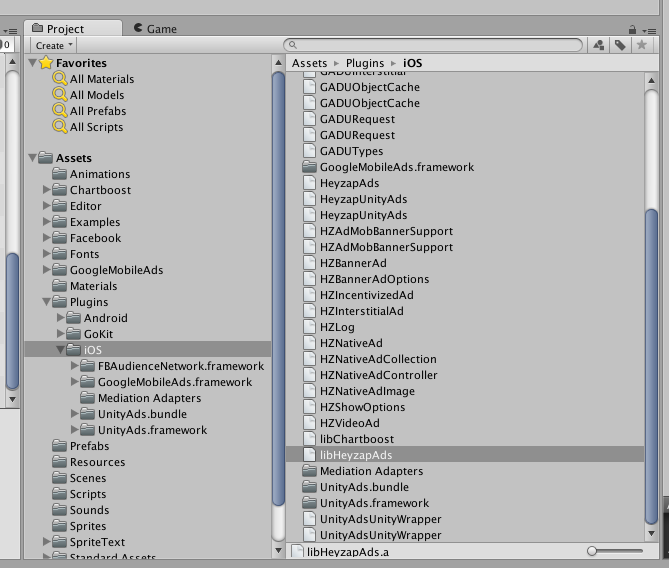The width and height of the screenshot is (669, 568).
Task: Select the libChartboost file
Action: pos(357,439)
